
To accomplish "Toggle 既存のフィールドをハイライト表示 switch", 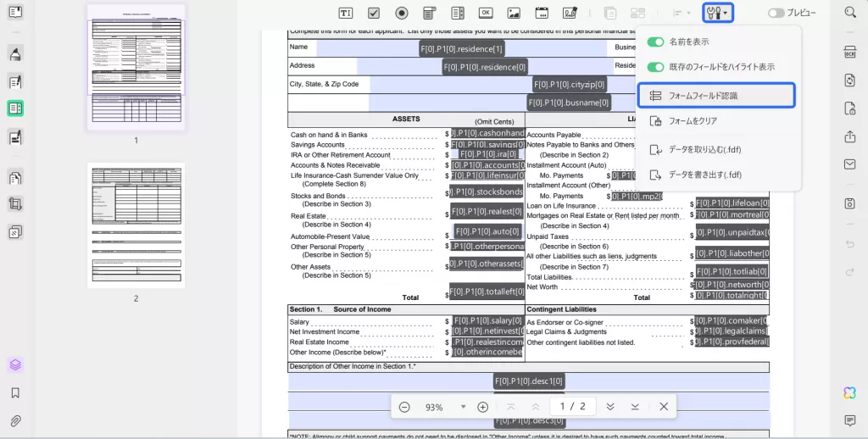I will tap(655, 67).
